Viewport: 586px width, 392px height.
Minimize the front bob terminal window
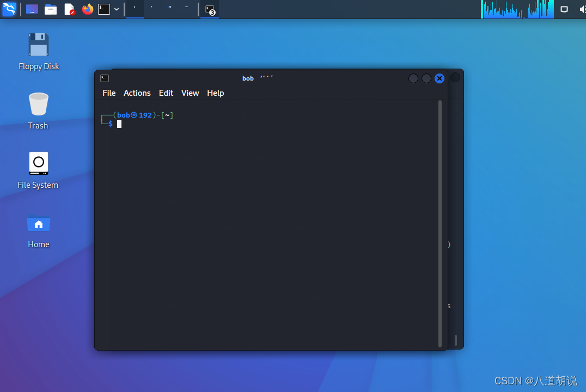pos(413,78)
